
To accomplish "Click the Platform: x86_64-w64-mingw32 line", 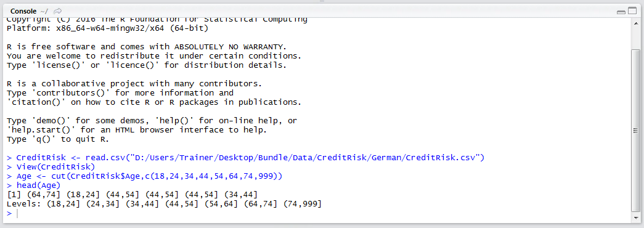I will [108, 28].
